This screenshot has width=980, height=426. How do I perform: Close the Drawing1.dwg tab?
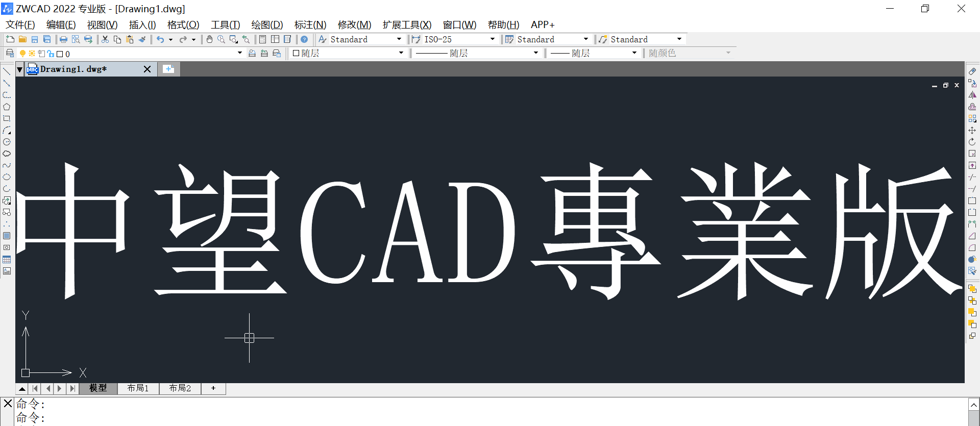point(147,69)
